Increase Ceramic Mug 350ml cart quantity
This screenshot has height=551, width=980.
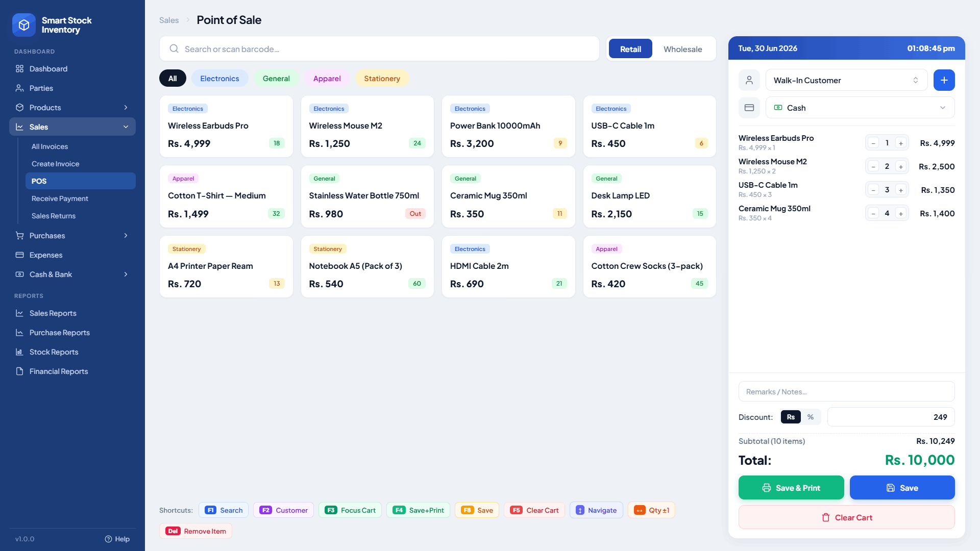(901, 214)
